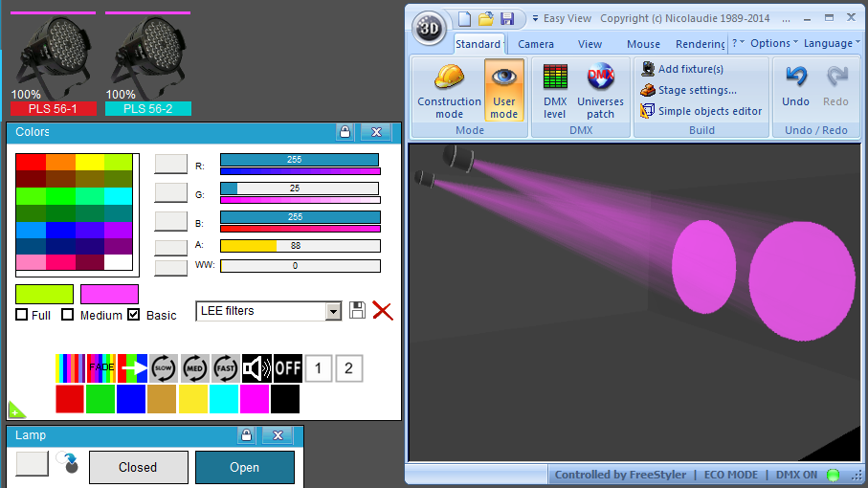Switch to Construction mode
This screenshot has height=488, width=868.
click(x=449, y=90)
